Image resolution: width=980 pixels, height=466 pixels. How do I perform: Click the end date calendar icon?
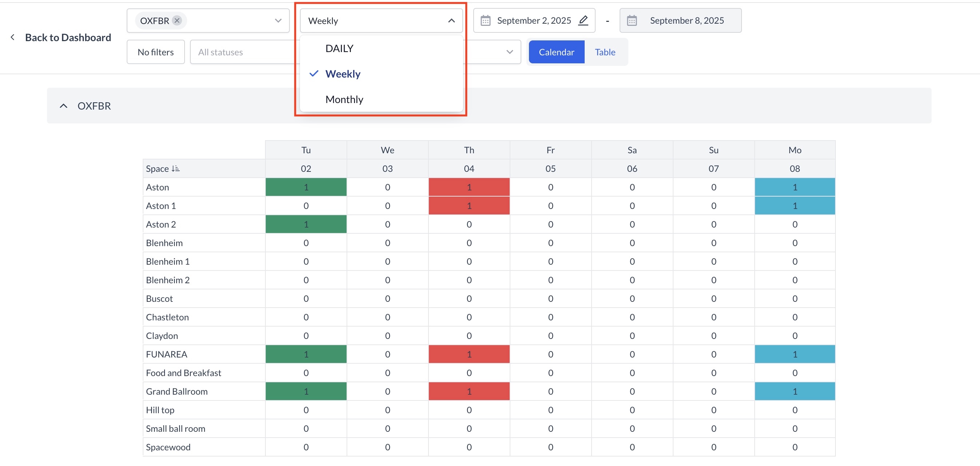click(632, 20)
